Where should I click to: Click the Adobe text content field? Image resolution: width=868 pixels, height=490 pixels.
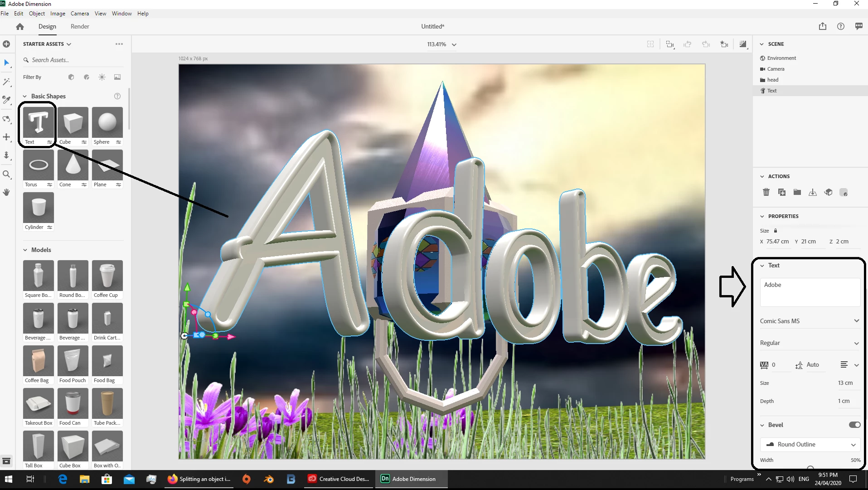(x=810, y=292)
